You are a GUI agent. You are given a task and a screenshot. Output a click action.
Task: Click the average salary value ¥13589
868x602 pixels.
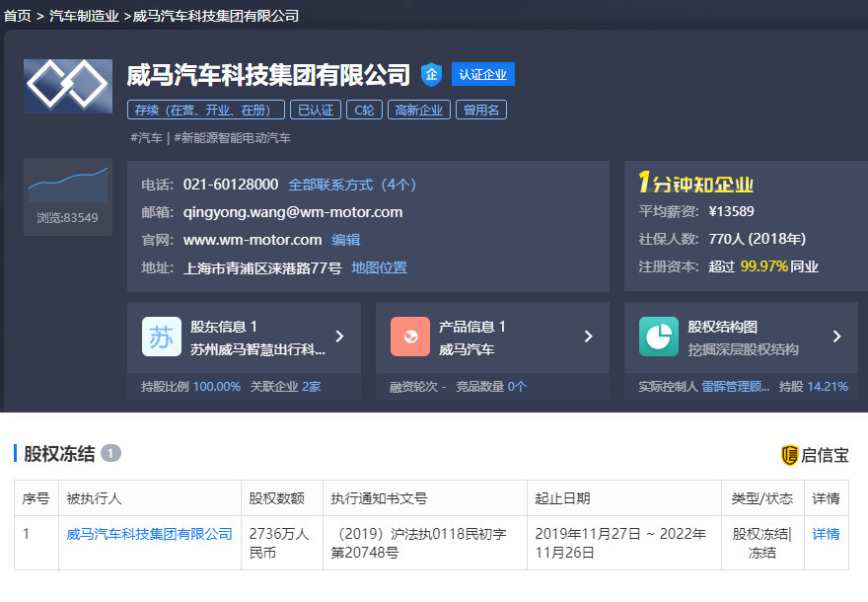(731, 211)
